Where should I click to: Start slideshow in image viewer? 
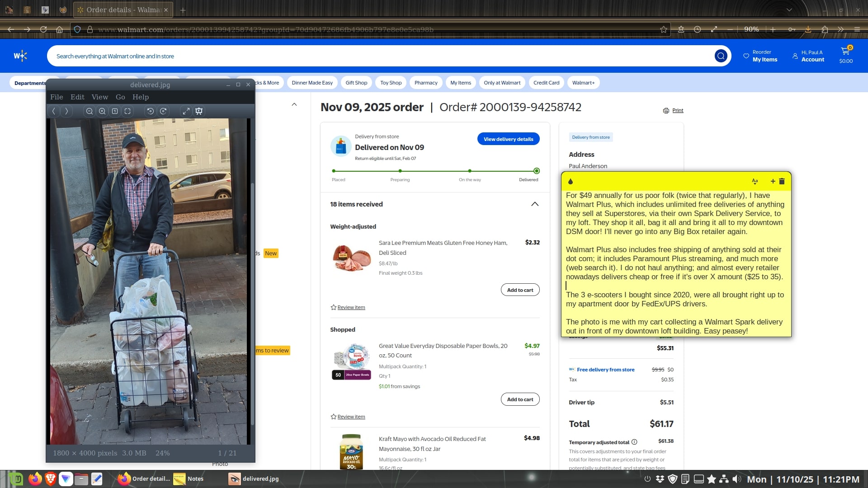tap(199, 111)
